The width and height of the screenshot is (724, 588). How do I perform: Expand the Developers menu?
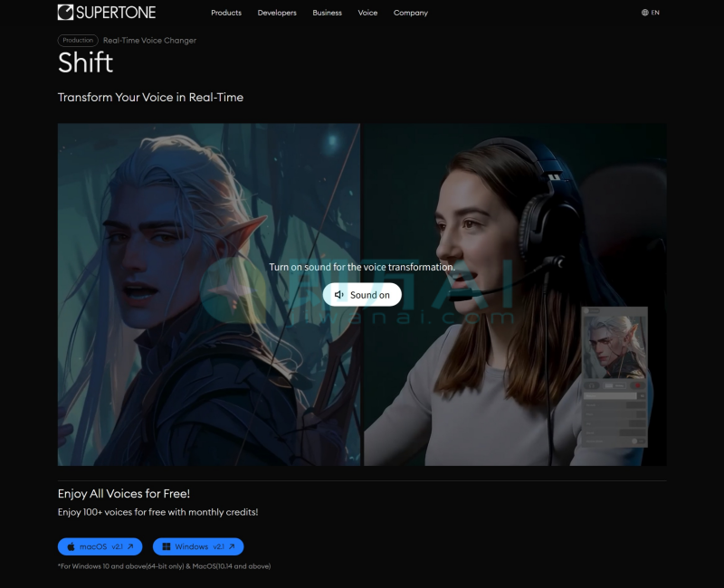(x=277, y=13)
